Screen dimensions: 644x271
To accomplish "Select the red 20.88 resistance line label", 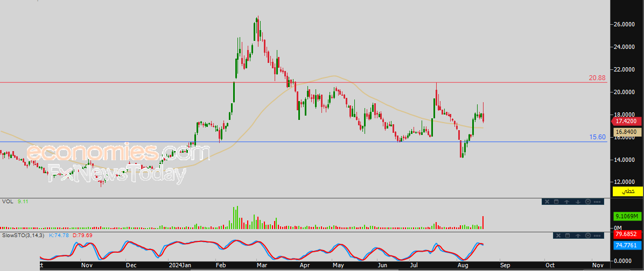I will pos(597,78).
